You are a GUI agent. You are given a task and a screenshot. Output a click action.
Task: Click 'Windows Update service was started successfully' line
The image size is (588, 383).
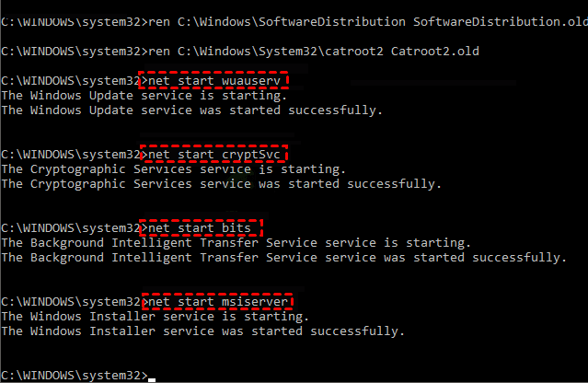point(190,110)
